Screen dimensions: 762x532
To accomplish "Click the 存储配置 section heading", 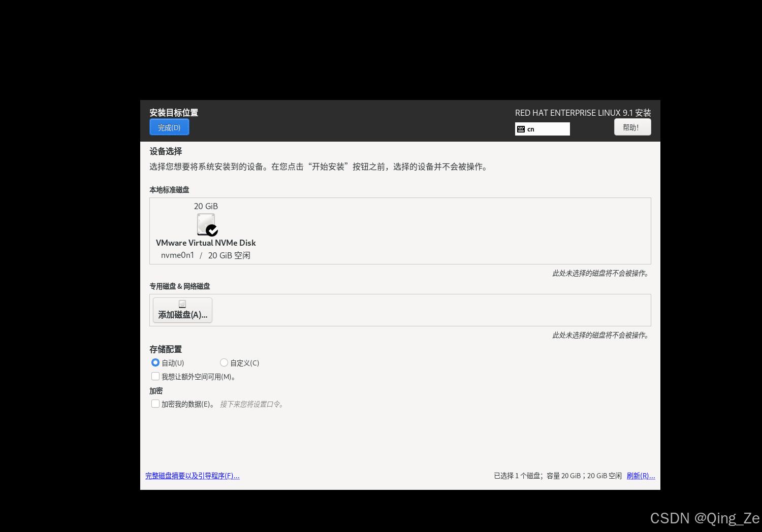I will click(x=166, y=349).
